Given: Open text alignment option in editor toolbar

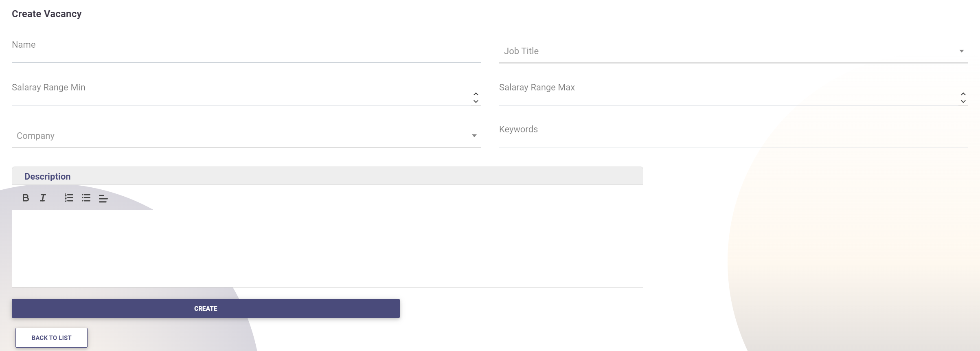Looking at the screenshot, I should click(103, 198).
